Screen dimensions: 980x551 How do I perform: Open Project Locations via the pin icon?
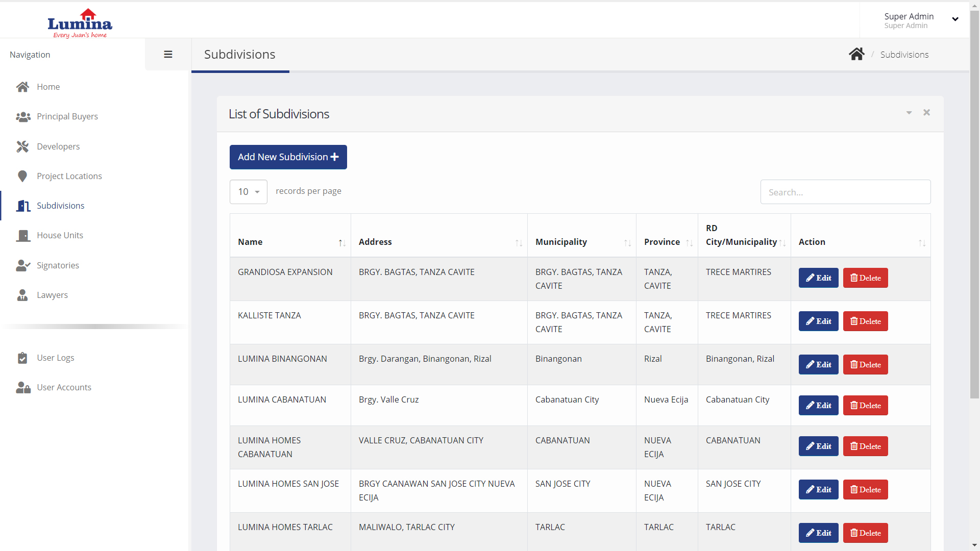[x=22, y=176]
